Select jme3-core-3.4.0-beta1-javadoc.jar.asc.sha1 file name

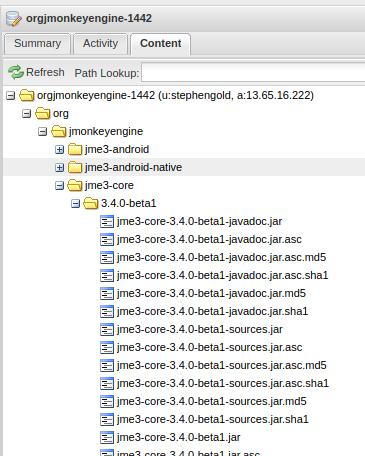pos(222,275)
